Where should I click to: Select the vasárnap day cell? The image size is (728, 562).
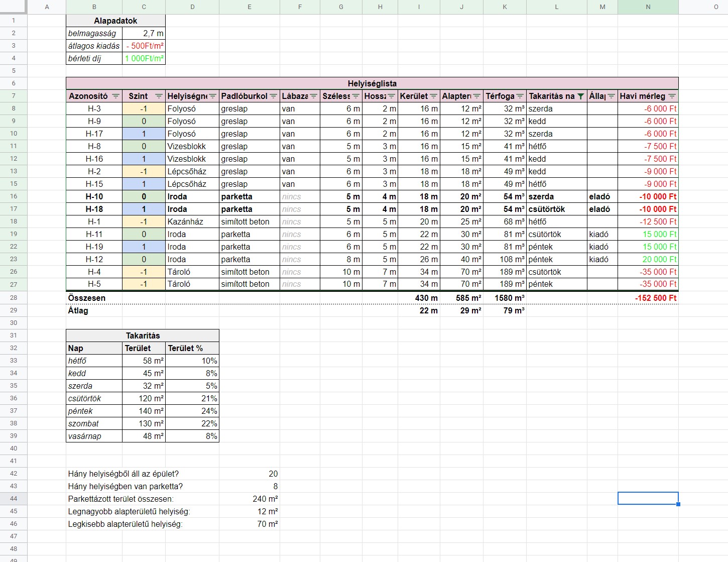[94, 436]
